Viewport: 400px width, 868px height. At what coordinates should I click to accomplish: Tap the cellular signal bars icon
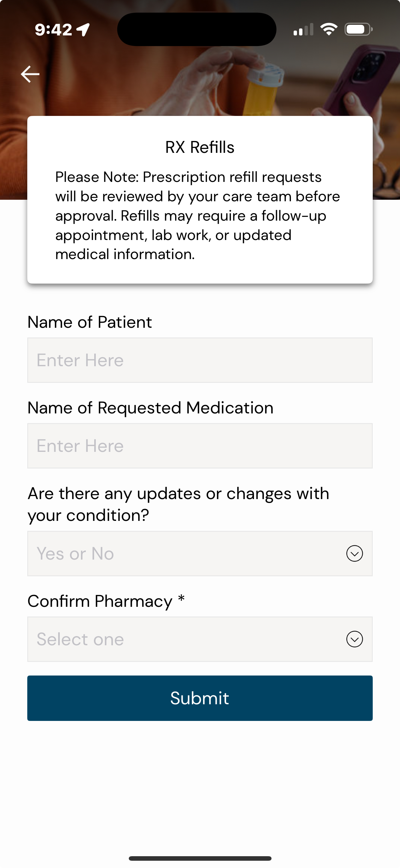point(303,30)
